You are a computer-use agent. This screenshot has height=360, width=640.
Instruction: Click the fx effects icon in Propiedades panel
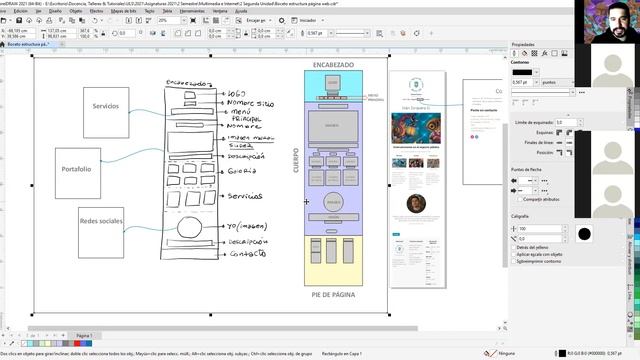pos(544,53)
